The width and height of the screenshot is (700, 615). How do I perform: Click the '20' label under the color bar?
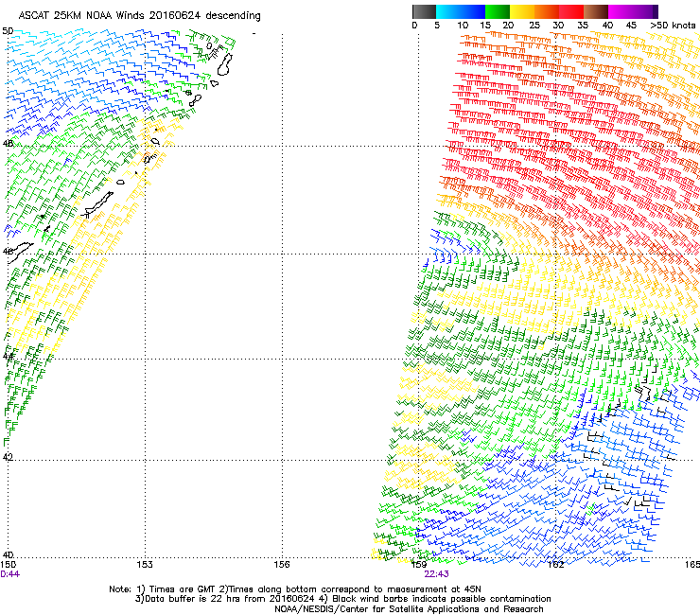(x=508, y=26)
